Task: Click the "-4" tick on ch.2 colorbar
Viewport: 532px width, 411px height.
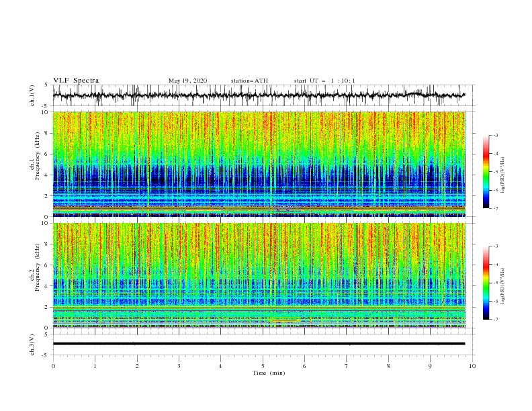Action: [495, 265]
